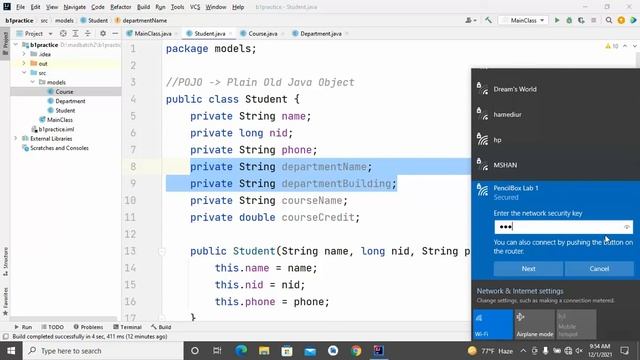Viewport: 640px width, 360px height.
Task: Expand the out folder
Action: (x=24, y=63)
